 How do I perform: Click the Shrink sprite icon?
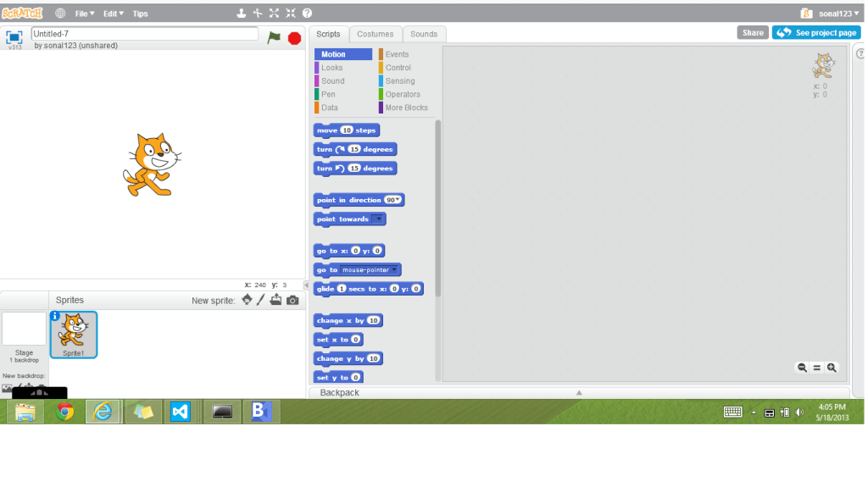click(x=291, y=14)
